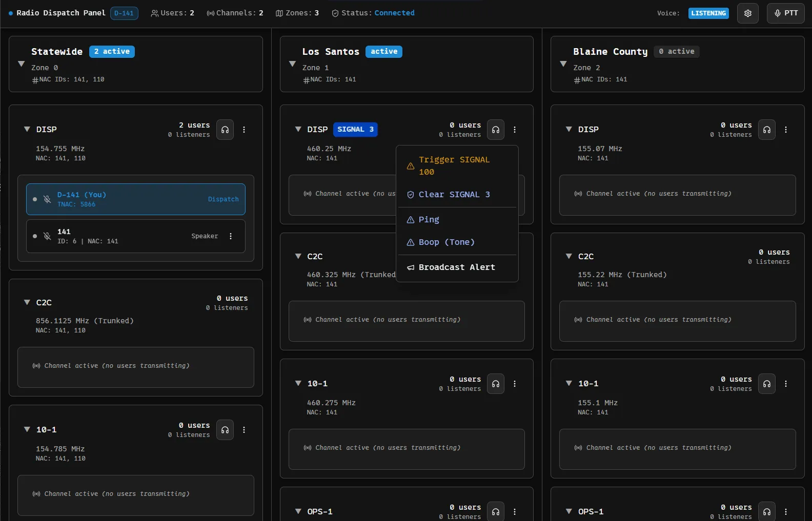Toggle headphones listen on Blaine County DISP
Screen dimensions: 812x521
(766, 130)
